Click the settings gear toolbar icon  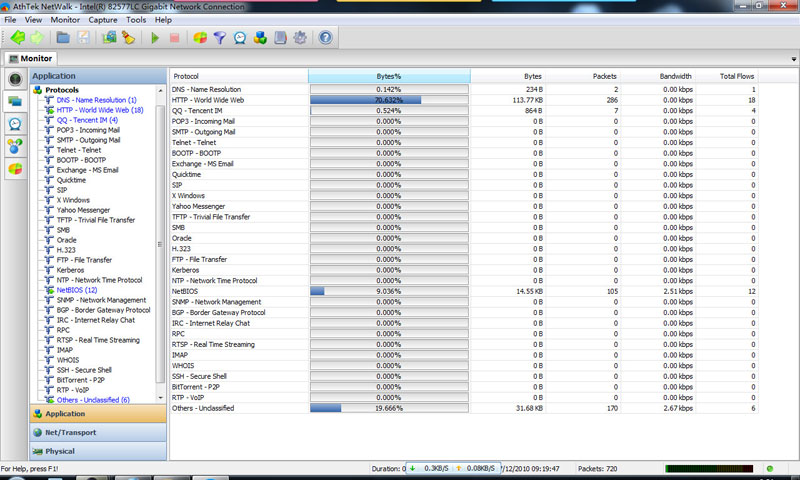[301, 38]
